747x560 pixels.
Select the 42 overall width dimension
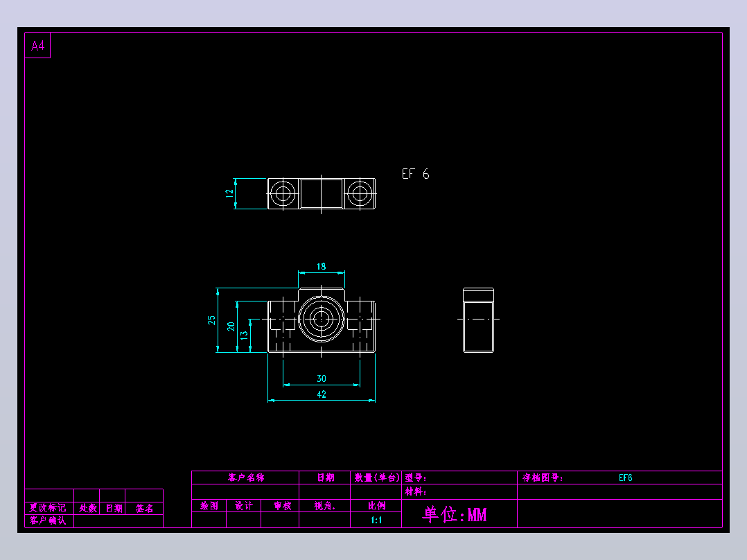(322, 394)
